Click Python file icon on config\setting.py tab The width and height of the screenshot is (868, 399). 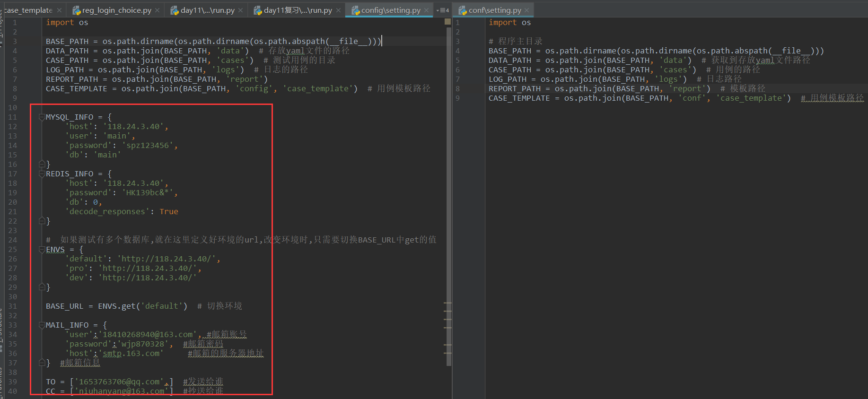click(x=355, y=10)
